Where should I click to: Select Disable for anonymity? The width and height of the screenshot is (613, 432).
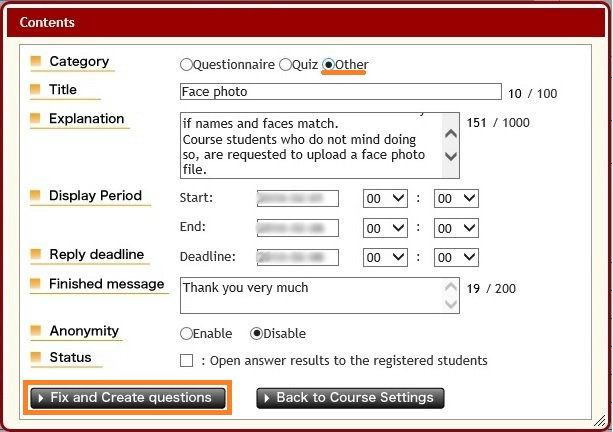point(256,333)
